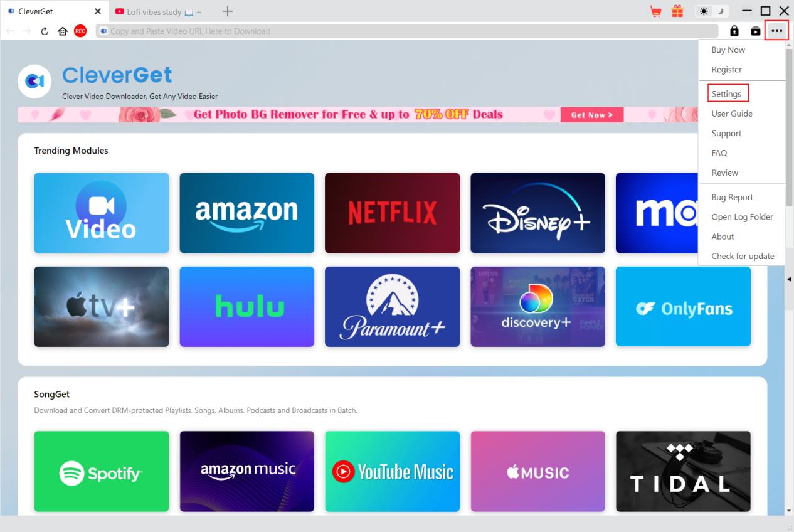Click the Get Now banner button
This screenshot has height=532, width=794.
(x=592, y=115)
